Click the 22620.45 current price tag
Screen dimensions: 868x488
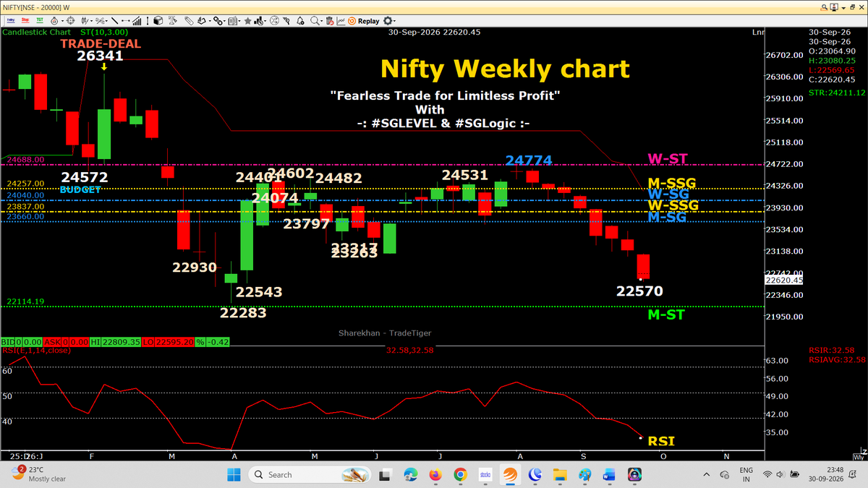pyautogui.click(x=786, y=281)
